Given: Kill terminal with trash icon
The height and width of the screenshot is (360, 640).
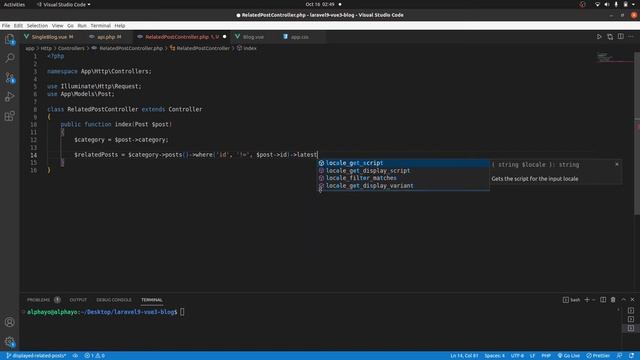Looking at the screenshot, I should (x=613, y=300).
